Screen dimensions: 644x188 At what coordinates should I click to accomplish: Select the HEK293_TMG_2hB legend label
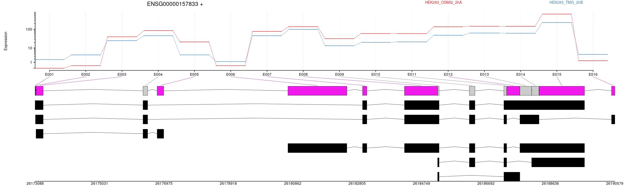(566, 2)
